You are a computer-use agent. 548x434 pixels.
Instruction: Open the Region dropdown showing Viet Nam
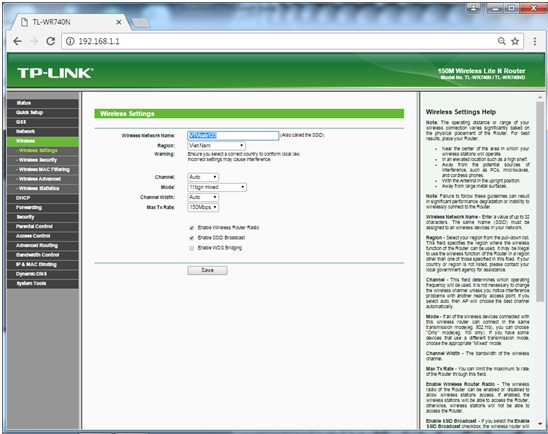coord(216,145)
